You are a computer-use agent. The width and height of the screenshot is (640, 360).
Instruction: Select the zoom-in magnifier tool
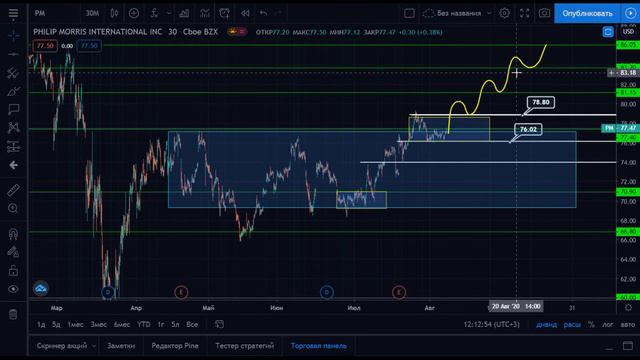click(13, 209)
